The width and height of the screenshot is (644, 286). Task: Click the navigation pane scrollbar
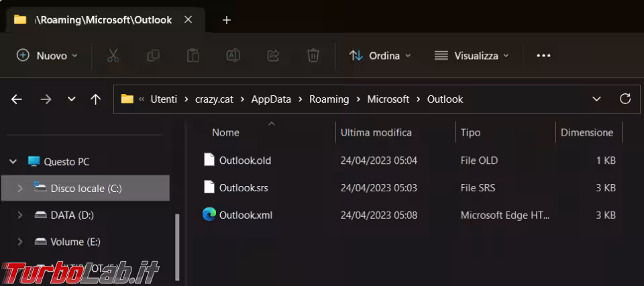pos(177,246)
